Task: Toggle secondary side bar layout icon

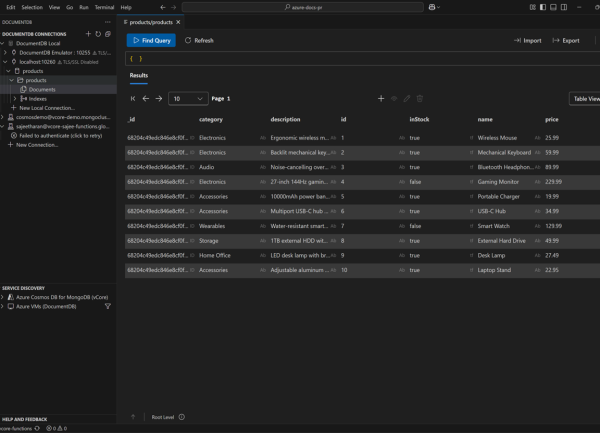Action: click(x=564, y=7)
